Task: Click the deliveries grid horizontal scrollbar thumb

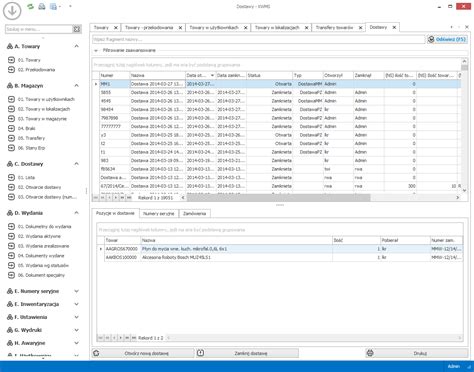Action: (278, 198)
